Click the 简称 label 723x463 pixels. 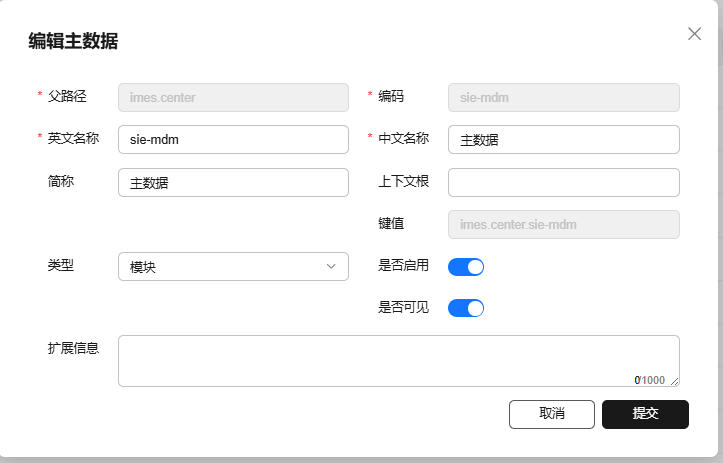click(x=61, y=181)
